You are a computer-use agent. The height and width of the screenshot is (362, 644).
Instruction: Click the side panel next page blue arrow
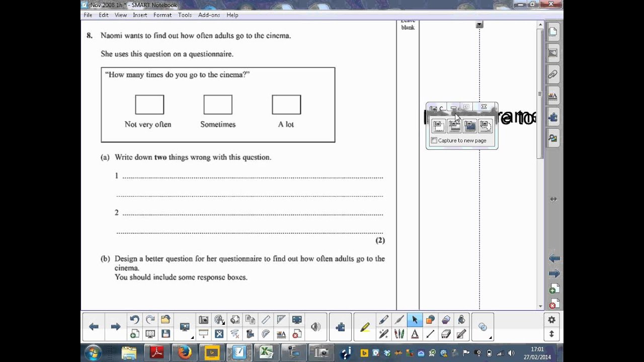554,274
